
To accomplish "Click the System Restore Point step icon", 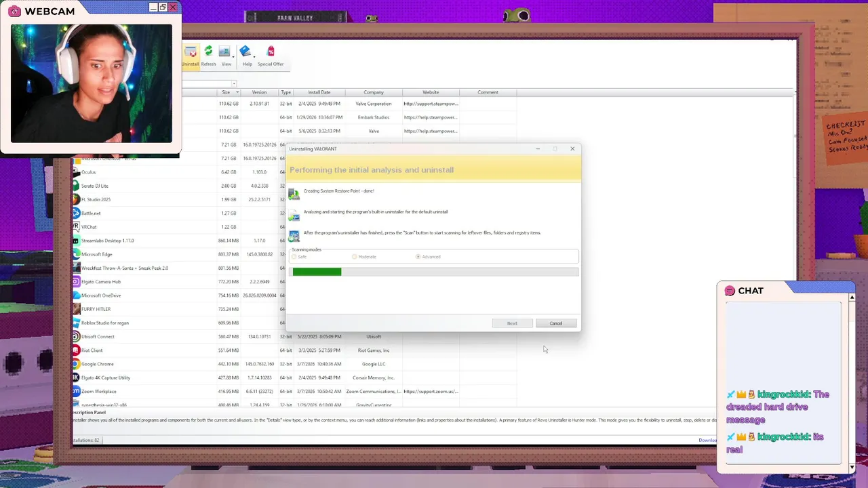I will pyautogui.click(x=294, y=194).
